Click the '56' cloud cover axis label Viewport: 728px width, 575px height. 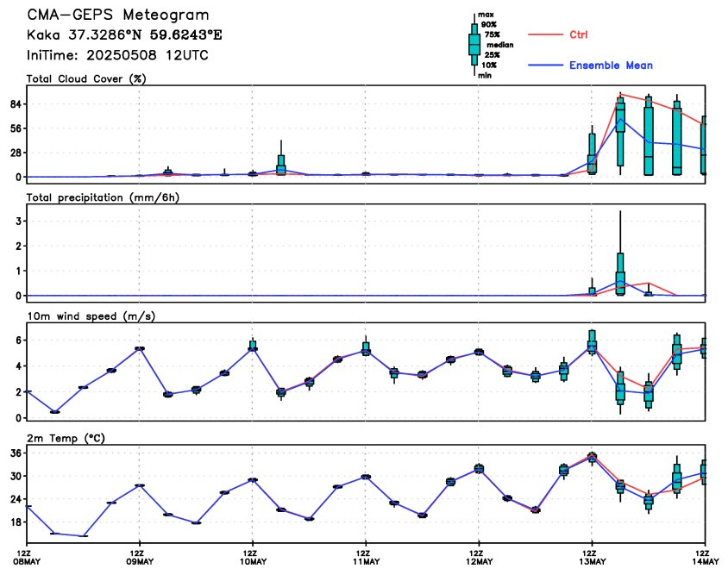[x=16, y=128]
